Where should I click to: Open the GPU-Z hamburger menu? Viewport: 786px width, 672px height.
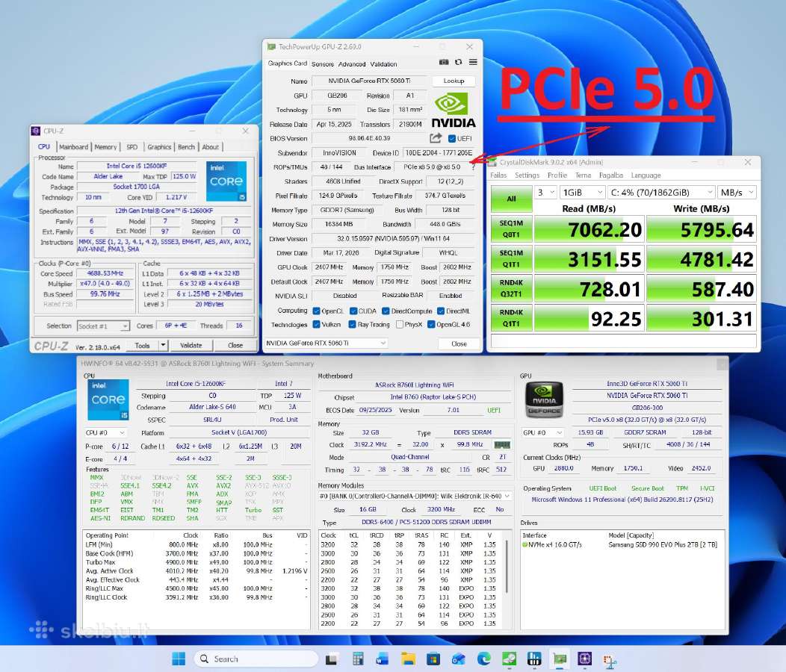click(473, 62)
